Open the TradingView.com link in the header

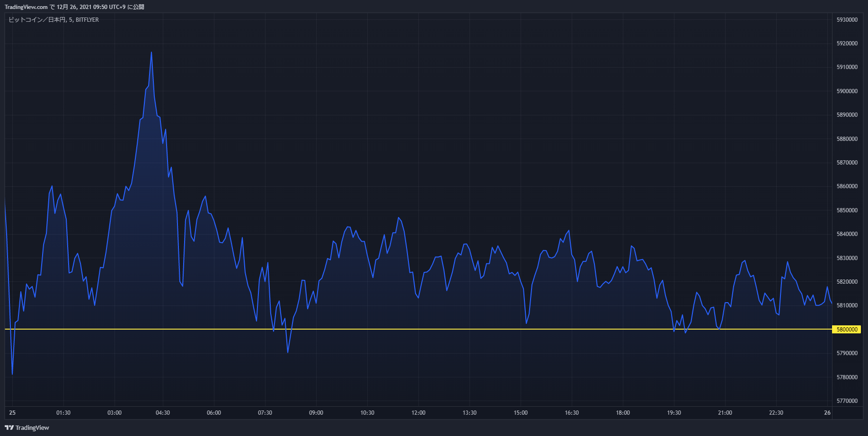pos(26,7)
